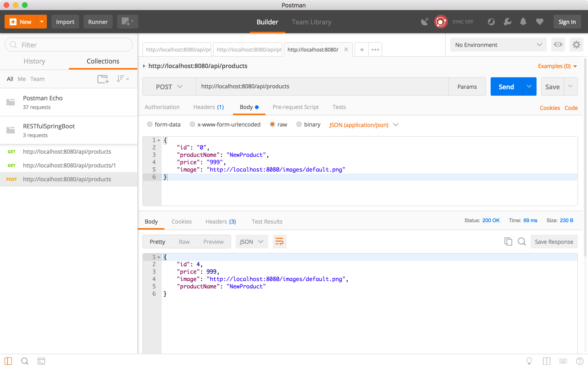Screen dimensions: 588x368
Task: Expand the Examples (0) dropdown
Action: click(x=557, y=66)
